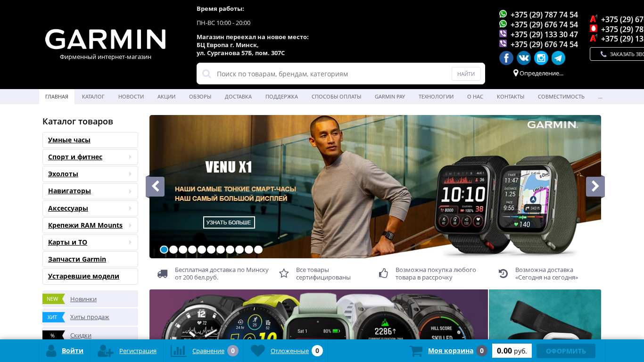This screenshot has height=362, width=644.
Task: Go to previous banner slide arrow
Action: pyautogui.click(x=155, y=187)
